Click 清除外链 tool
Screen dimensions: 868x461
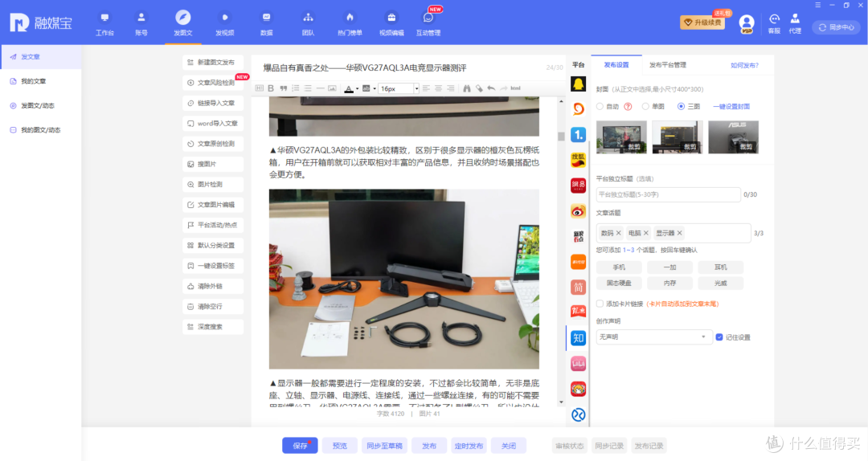tap(213, 286)
